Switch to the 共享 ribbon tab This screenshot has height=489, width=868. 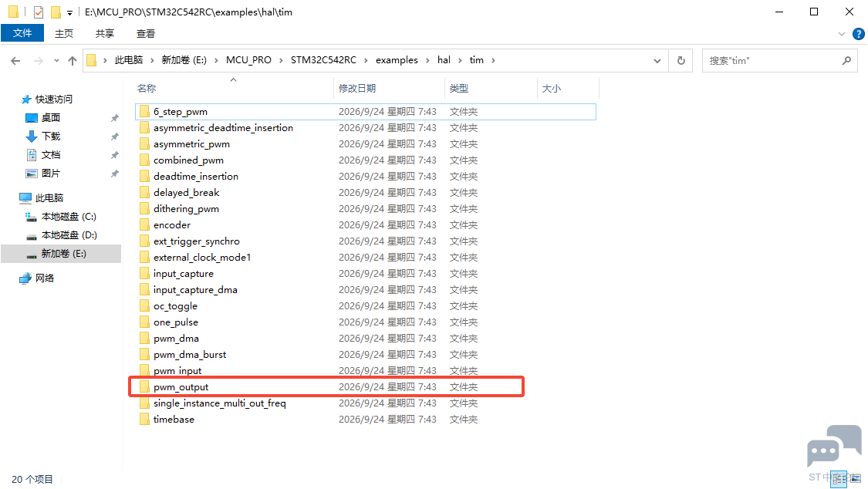point(105,33)
